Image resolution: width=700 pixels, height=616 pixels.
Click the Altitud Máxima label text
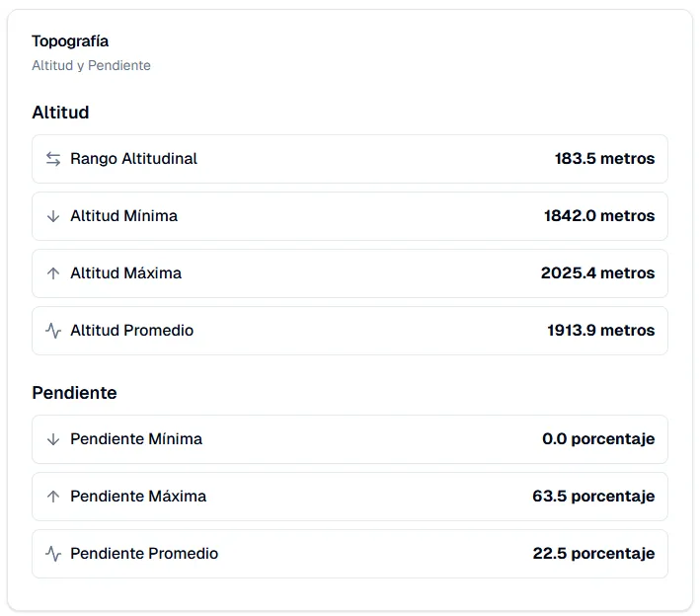pos(126,272)
